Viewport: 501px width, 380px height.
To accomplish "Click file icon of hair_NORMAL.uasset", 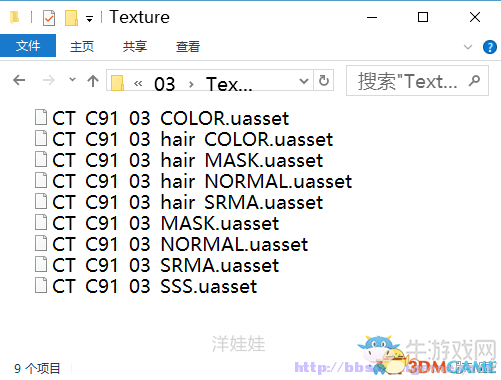I will [x=41, y=180].
